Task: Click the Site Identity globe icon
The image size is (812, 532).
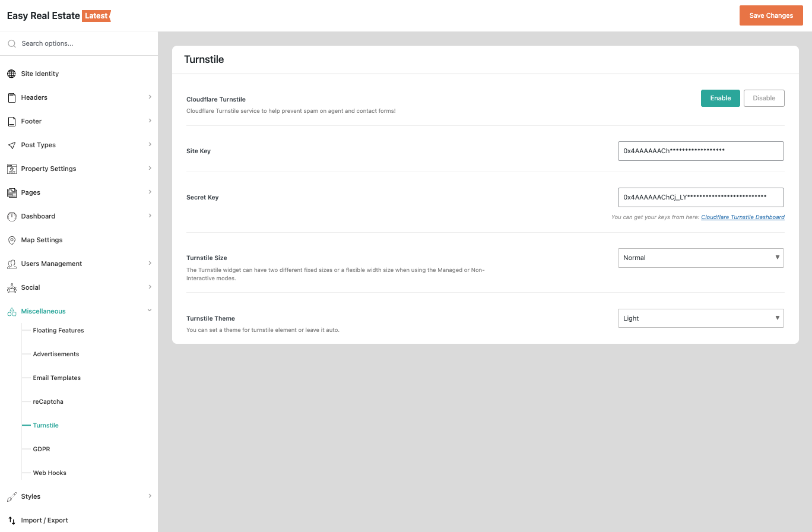Action: point(11,74)
